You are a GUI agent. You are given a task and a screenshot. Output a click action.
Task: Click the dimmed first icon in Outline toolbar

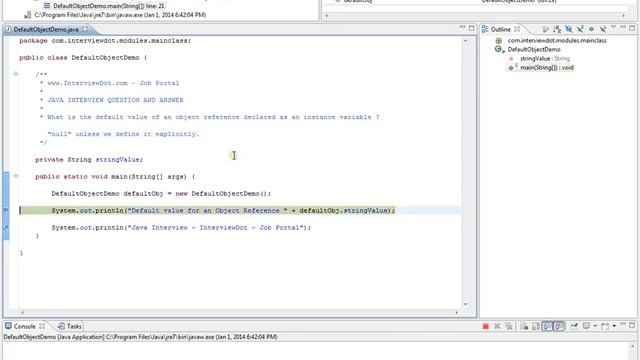[545, 29]
